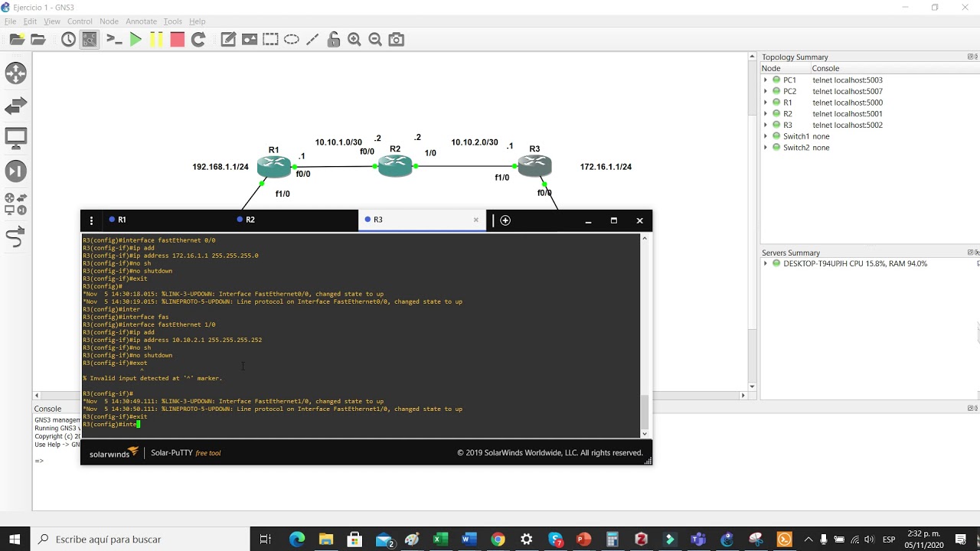Expand R2 in Topology Summary

pos(765,113)
